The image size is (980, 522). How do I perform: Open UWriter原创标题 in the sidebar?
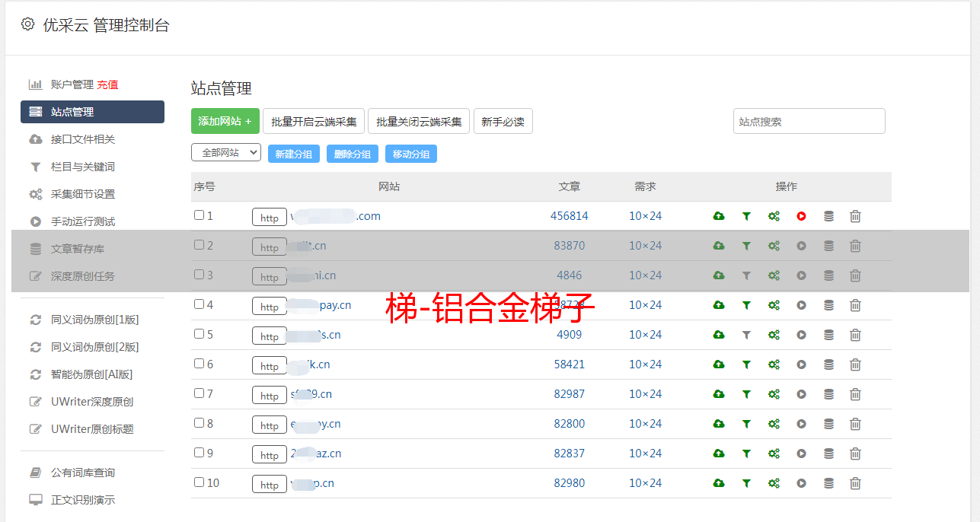coord(92,429)
